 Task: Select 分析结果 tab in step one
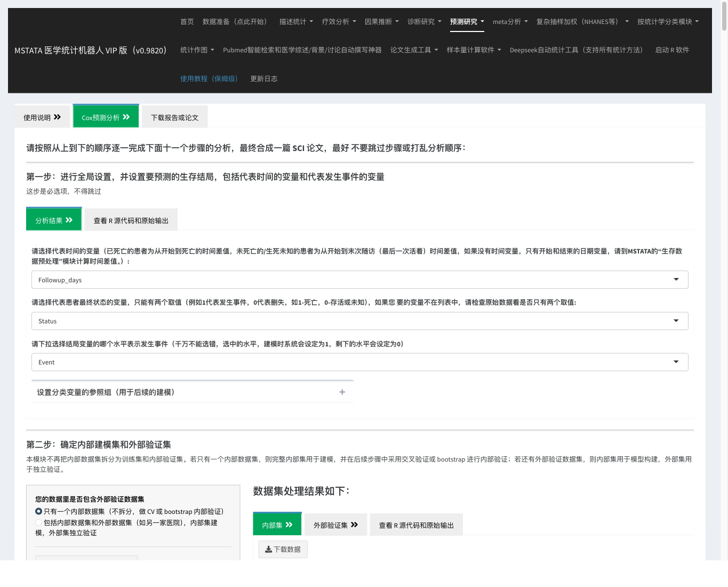pyautogui.click(x=54, y=219)
